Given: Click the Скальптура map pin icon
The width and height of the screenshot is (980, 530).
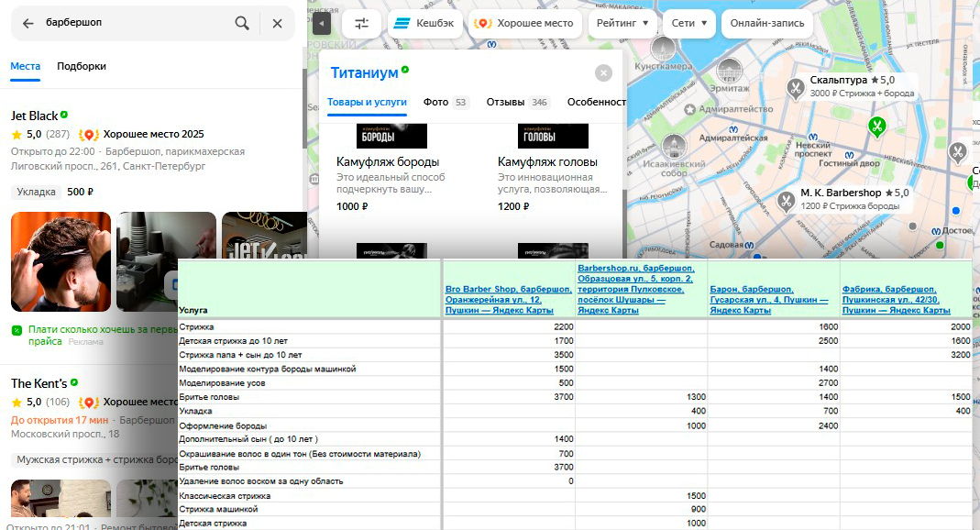Looking at the screenshot, I should tap(796, 87).
